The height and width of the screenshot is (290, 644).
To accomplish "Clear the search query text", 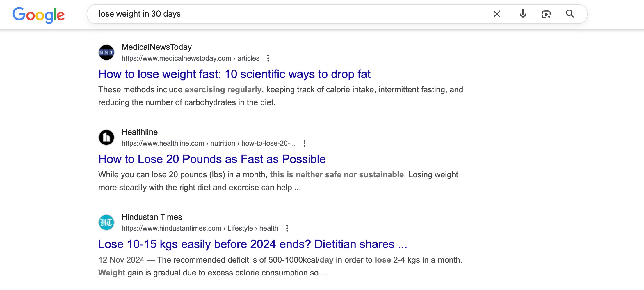I will point(497,14).
